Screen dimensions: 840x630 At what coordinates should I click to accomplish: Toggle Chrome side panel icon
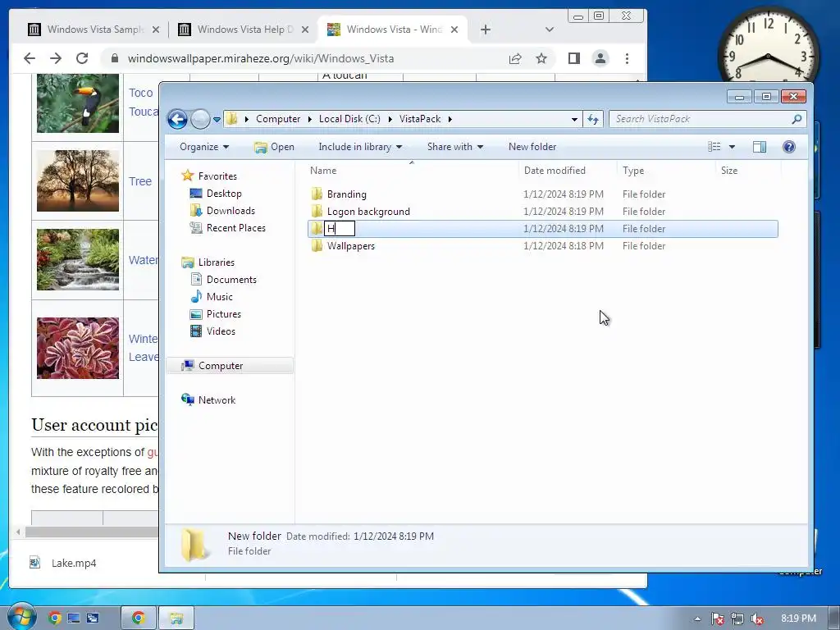[x=573, y=58]
